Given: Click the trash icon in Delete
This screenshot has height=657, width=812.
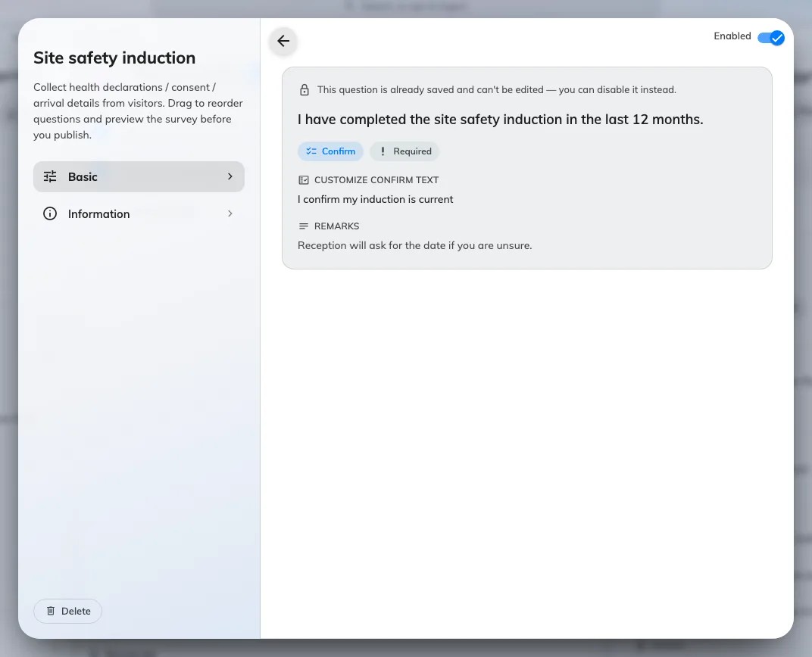Looking at the screenshot, I should (x=51, y=611).
